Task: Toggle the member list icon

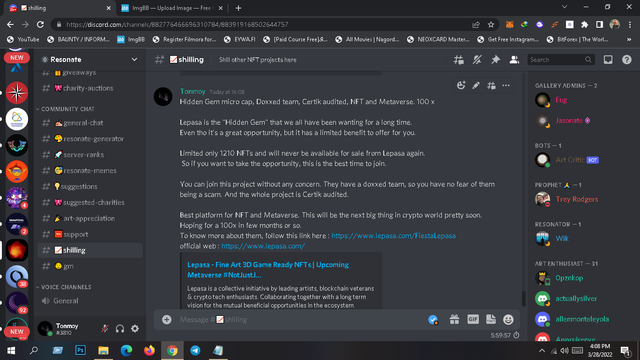Action: [x=514, y=60]
